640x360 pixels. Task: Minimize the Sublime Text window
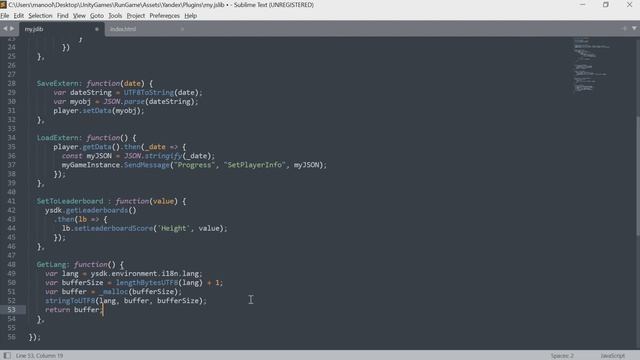click(x=582, y=4)
